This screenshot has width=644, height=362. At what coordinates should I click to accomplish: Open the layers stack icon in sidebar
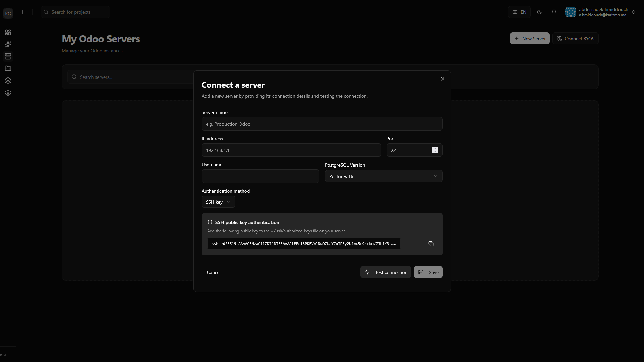click(x=8, y=81)
